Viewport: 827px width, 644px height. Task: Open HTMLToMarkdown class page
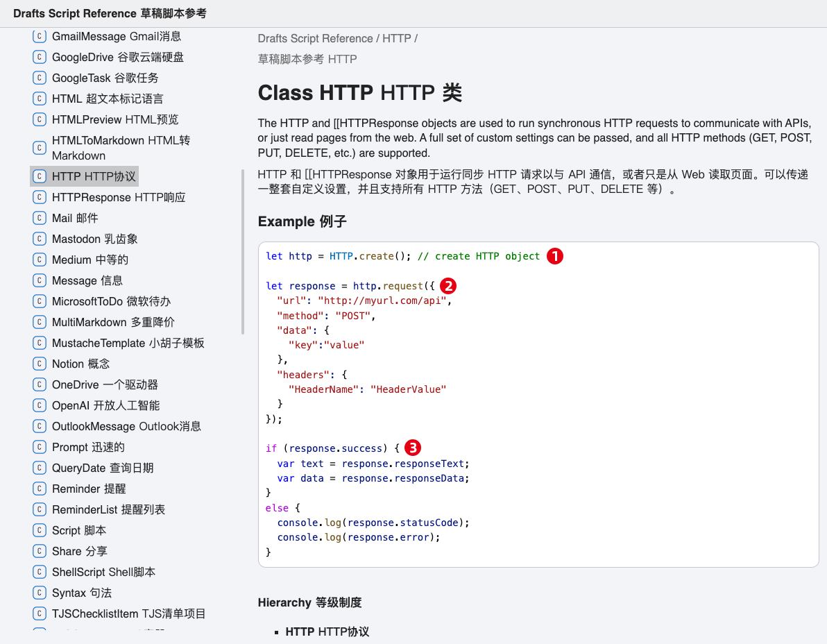coord(121,149)
